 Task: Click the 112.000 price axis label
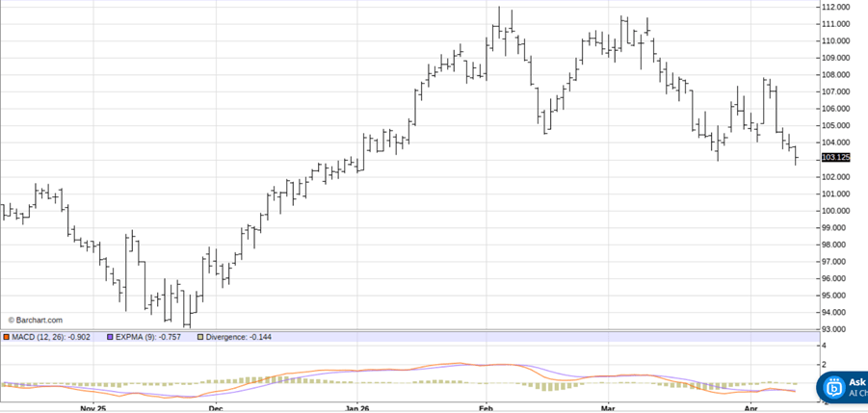834,7
